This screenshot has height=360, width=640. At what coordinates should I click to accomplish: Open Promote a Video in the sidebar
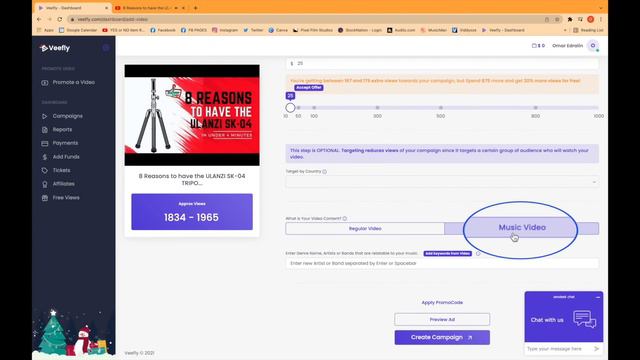click(73, 82)
